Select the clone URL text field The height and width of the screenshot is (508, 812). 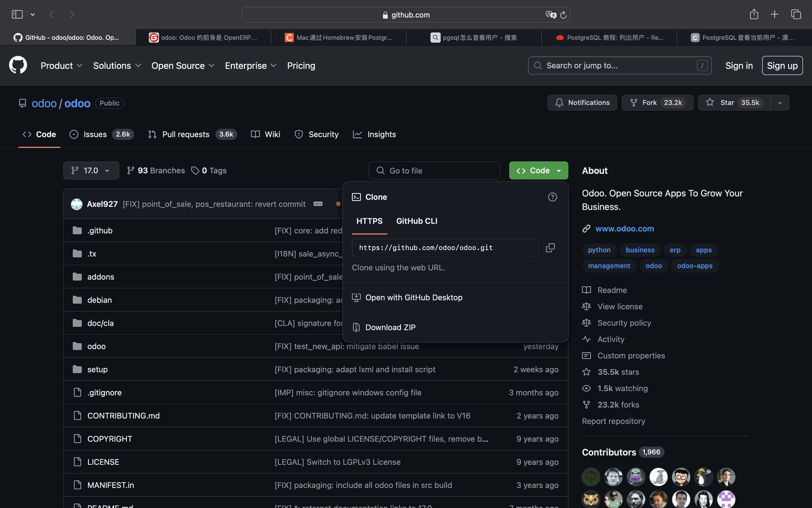445,248
